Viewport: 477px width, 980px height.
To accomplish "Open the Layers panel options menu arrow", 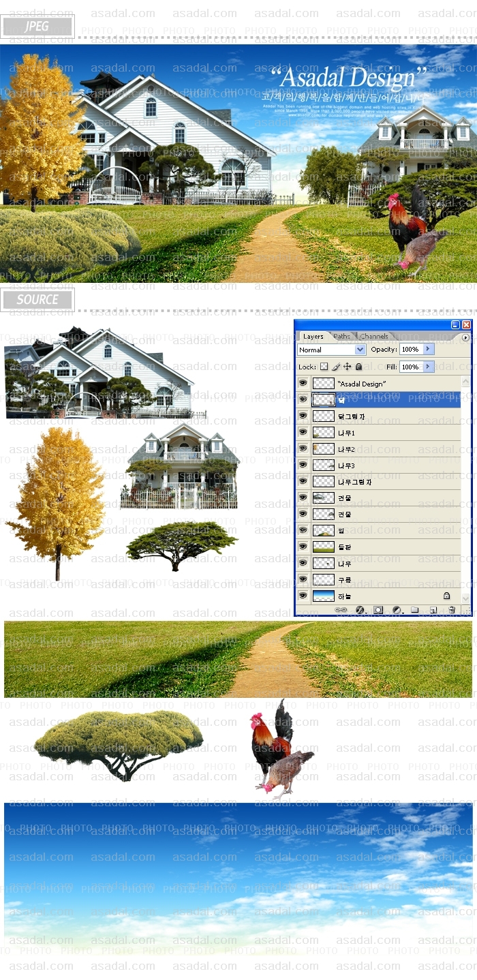I will [465, 337].
